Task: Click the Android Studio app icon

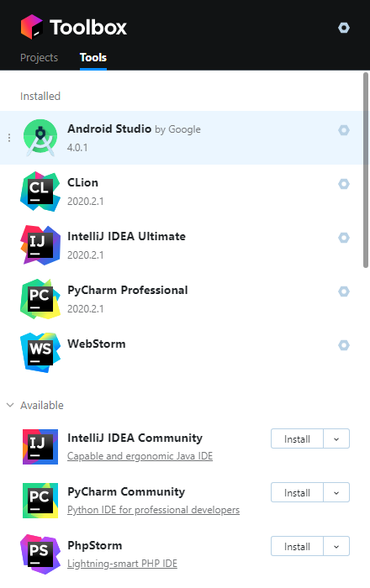Action: tap(40, 138)
